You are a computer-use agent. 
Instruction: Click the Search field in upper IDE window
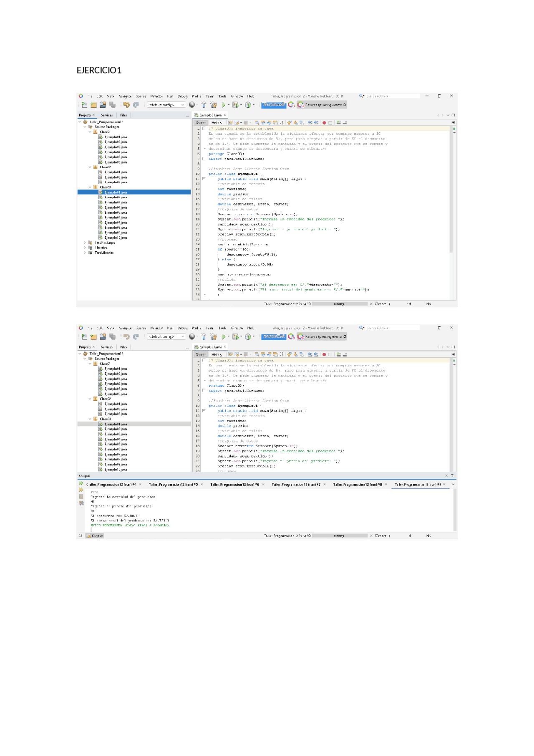(391, 96)
